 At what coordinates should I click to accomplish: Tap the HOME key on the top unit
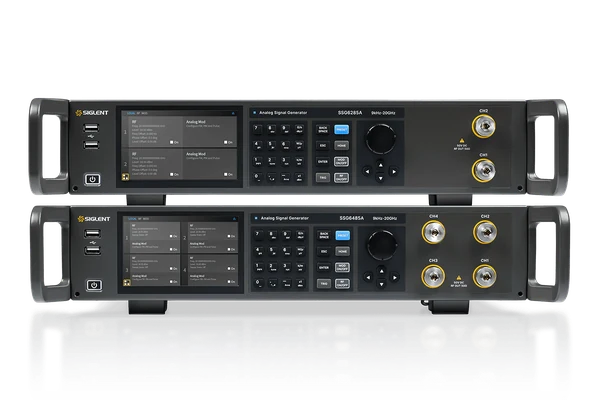click(x=341, y=145)
